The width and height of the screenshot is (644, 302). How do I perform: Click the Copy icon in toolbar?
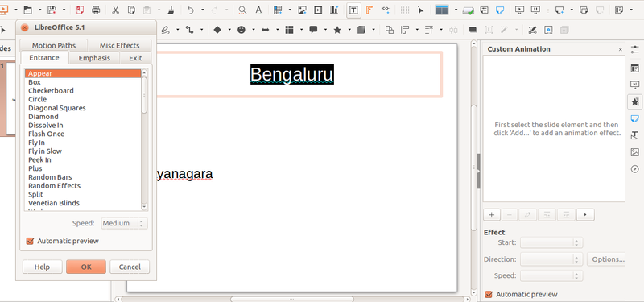131,10
